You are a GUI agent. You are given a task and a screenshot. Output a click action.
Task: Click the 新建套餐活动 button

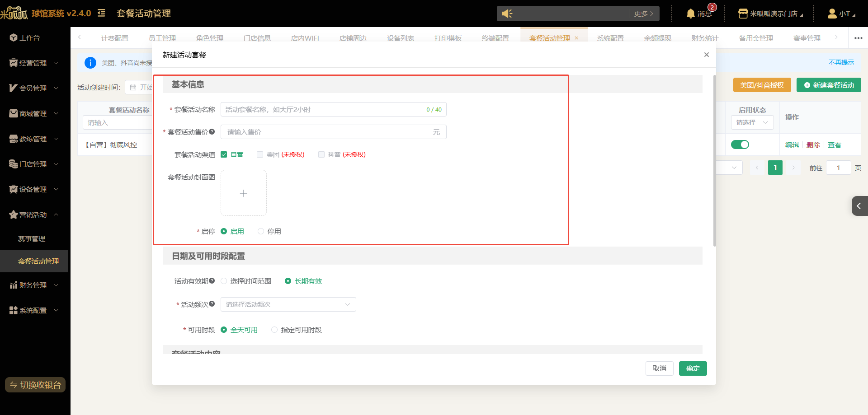[829, 85]
